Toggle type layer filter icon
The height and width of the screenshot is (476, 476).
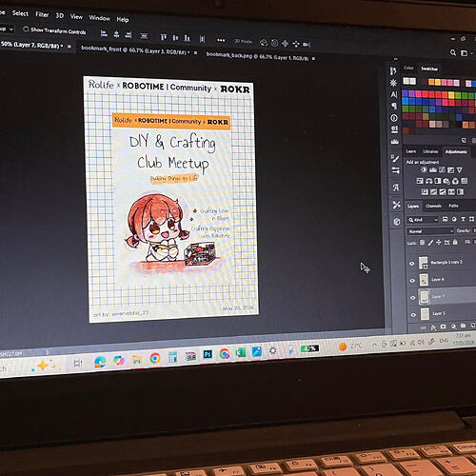pyautogui.click(x=463, y=219)
